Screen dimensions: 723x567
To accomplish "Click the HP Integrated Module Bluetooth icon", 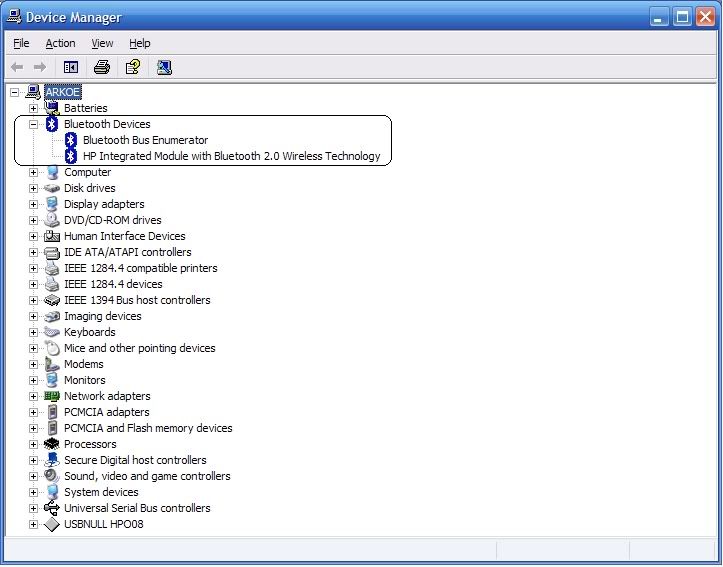I will (71, 156).
